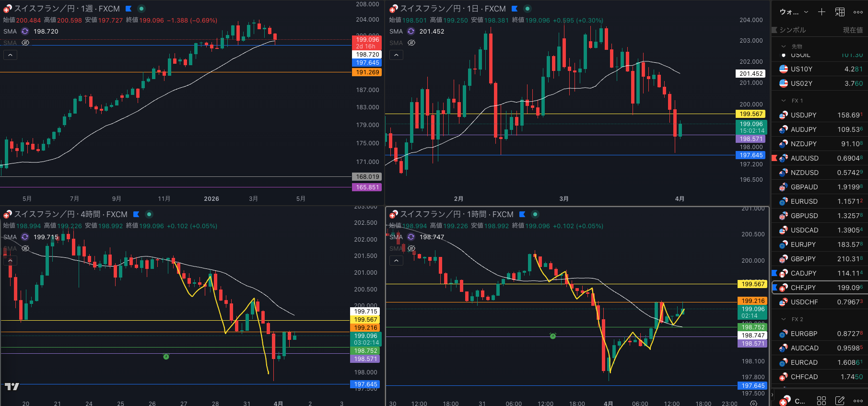Viewport: 868px width, 406px height.
Task: Collapse the indicator legend on the daily chart
Action: click(x=396, y=55)
